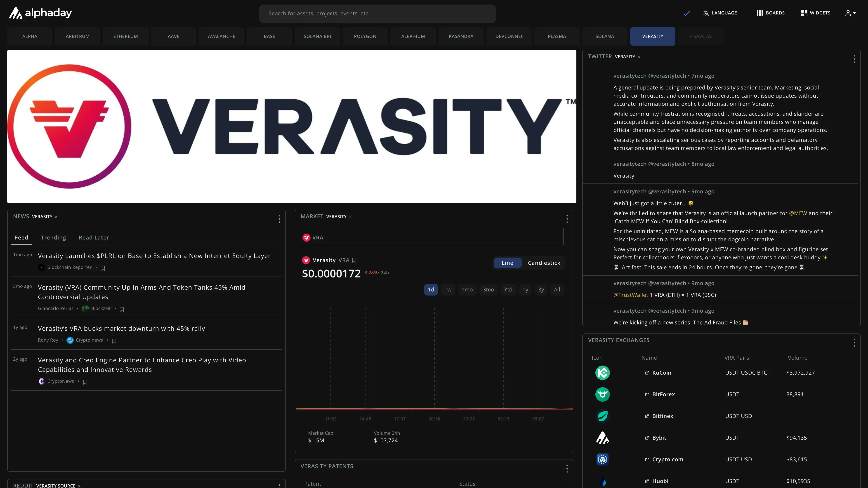The height and width of the screenshot is (488, 868).
Task: Open Twitter widget three-dot menu
Action: click(x=854, y=59)
